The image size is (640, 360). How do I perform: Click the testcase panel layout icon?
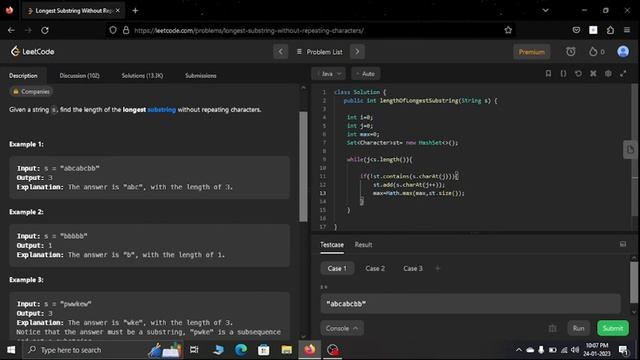coord(623,244)
